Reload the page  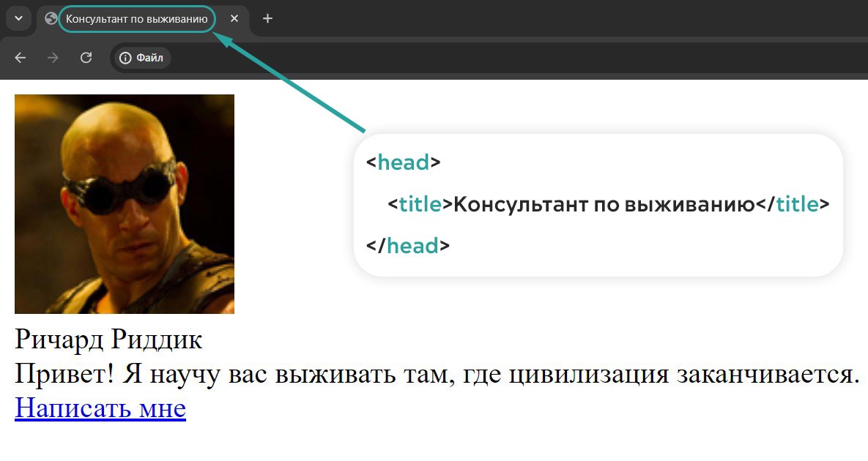coord(86,58)
